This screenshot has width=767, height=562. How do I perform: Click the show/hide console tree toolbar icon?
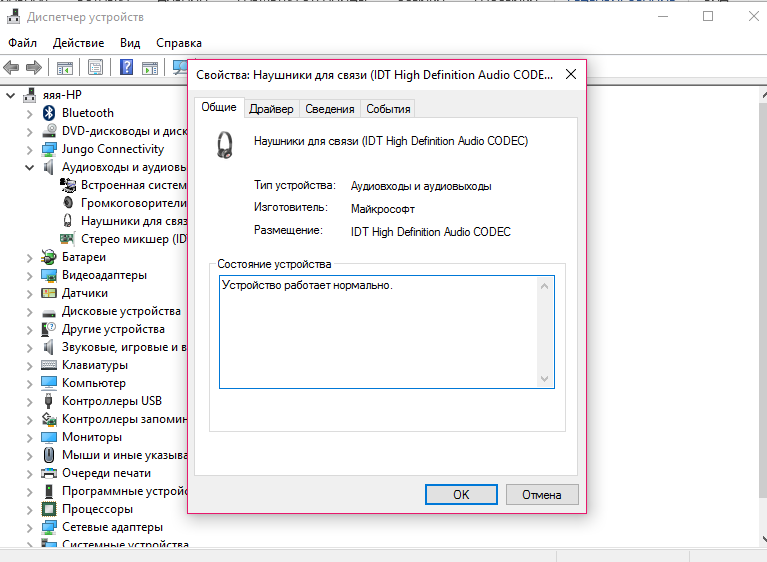pyautogui.click(x=65, y=67)
